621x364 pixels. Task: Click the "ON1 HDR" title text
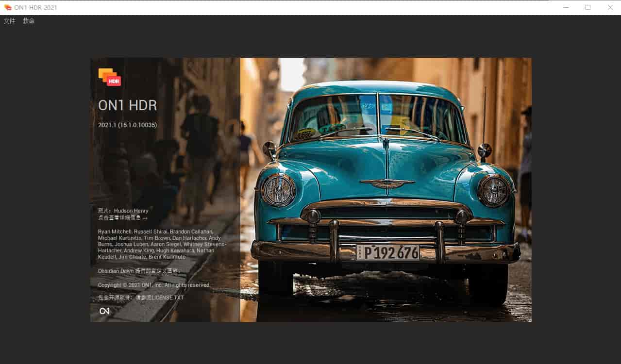point(128,105)
